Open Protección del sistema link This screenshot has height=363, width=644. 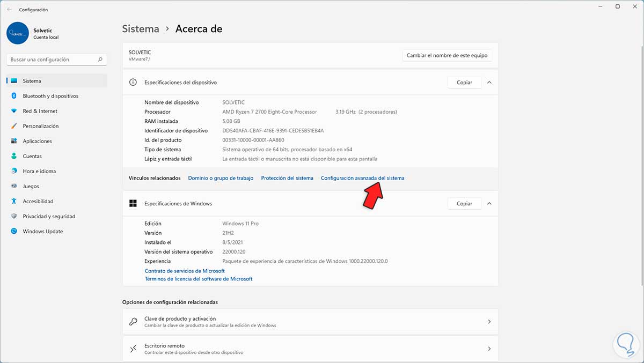(287, 178)
